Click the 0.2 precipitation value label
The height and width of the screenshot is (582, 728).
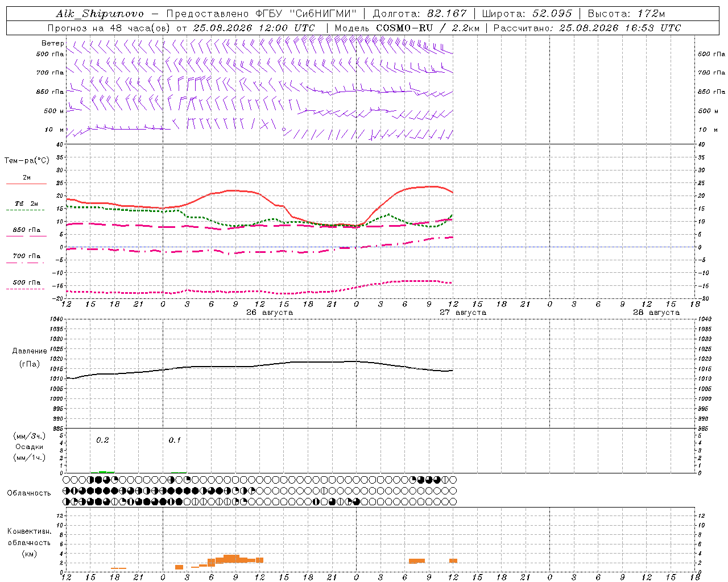tap(102, 440)
